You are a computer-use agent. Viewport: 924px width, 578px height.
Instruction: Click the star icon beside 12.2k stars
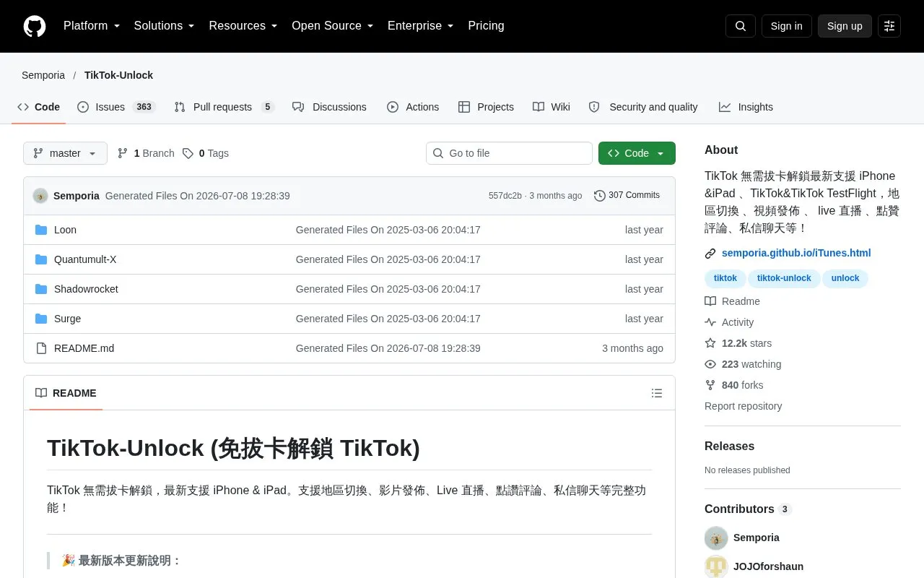tap(710, 343)
